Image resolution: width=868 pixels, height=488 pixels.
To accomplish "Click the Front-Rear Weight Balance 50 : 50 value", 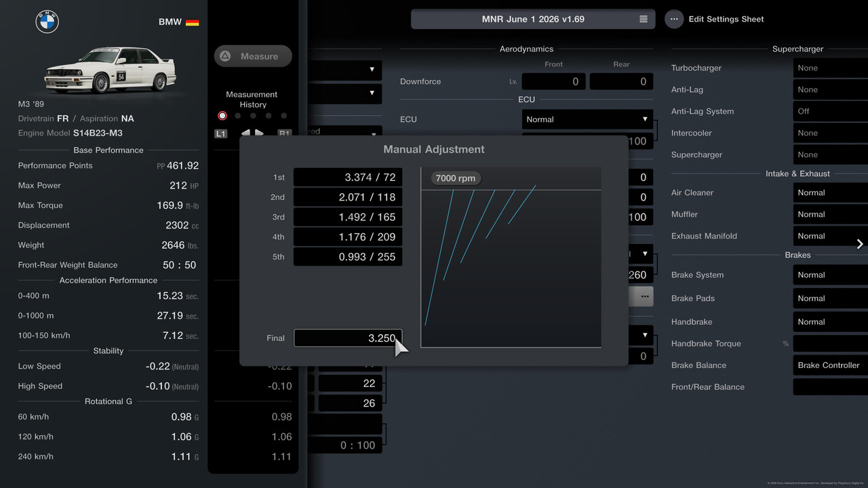I will pos(180,265).
